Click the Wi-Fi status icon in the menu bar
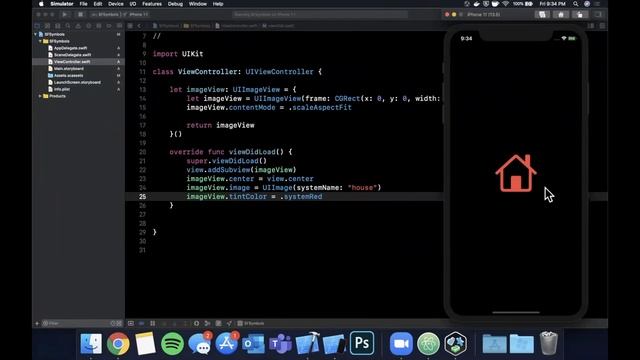Image resolution: width=640 pixels, height=360 pixels. tap(506, 4)
